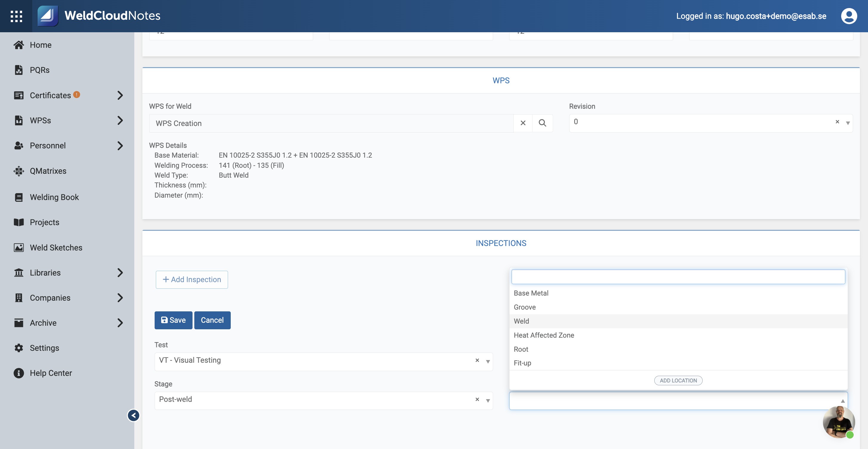Click the Weld Sketches image icon
Image resolution: width=868 pixels, height=449 pixels.
click(x=19, y=247)
